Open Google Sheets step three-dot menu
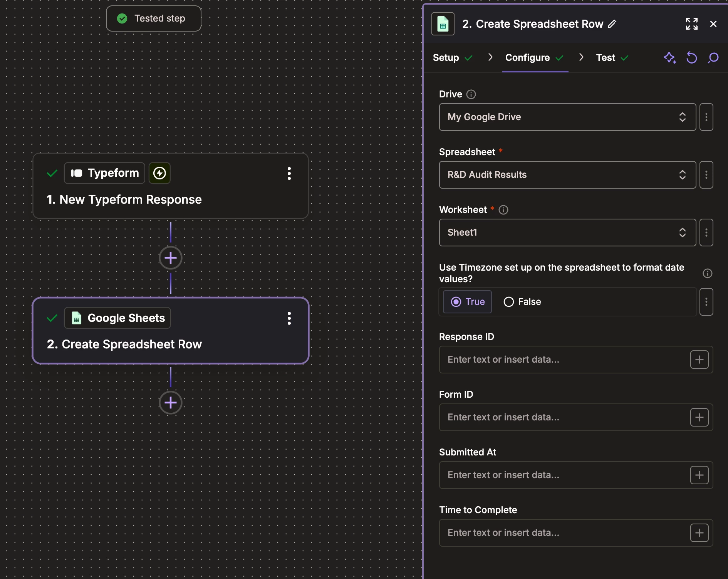 pyautogui.click(x=289, y=318)
